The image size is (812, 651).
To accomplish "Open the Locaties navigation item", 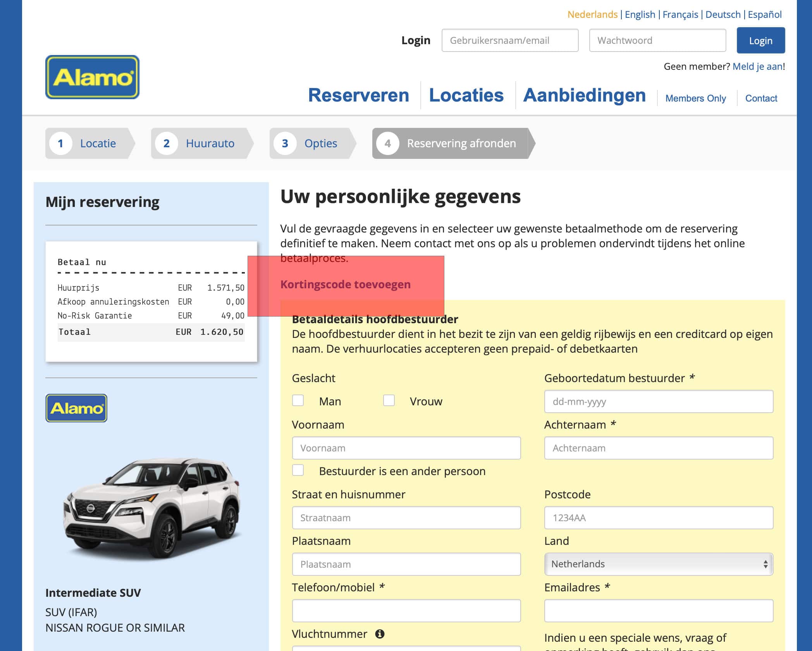I will click(466, 95).
